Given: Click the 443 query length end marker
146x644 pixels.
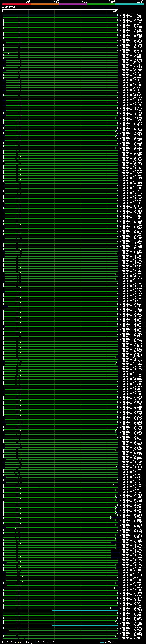Looking at the screenshot, I should (x=115, y=11).
